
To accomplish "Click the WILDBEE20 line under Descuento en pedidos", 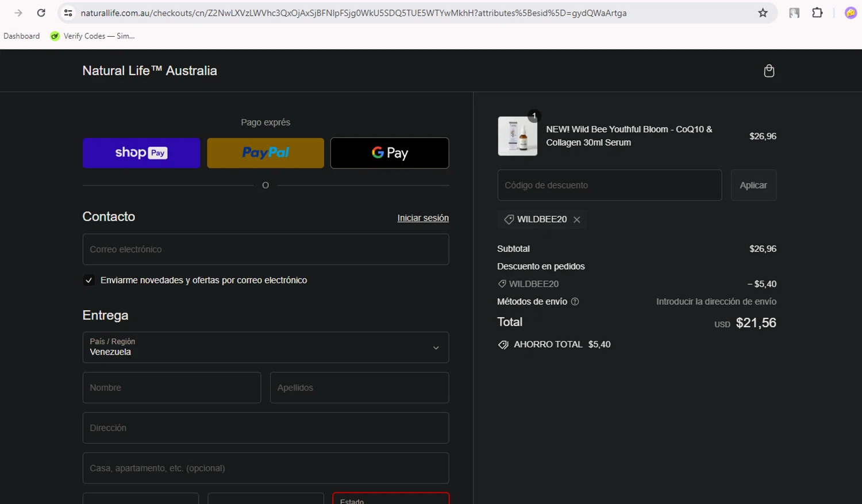I will pos(528,284).
